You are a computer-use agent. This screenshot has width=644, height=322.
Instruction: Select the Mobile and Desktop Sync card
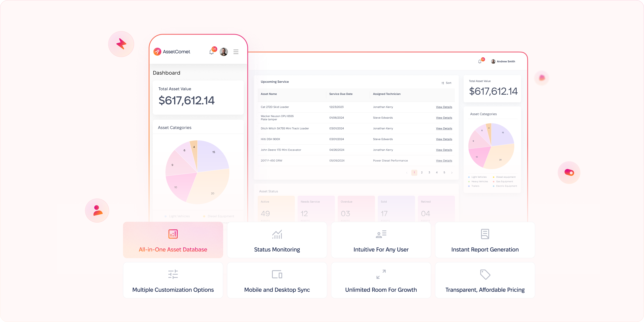click(277, 280)
